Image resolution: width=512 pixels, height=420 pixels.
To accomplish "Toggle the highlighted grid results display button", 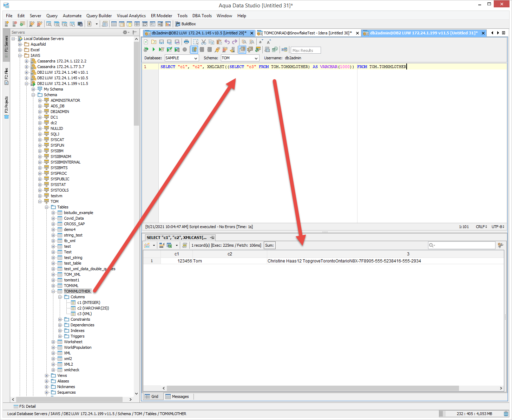I will tap(242, 50).
